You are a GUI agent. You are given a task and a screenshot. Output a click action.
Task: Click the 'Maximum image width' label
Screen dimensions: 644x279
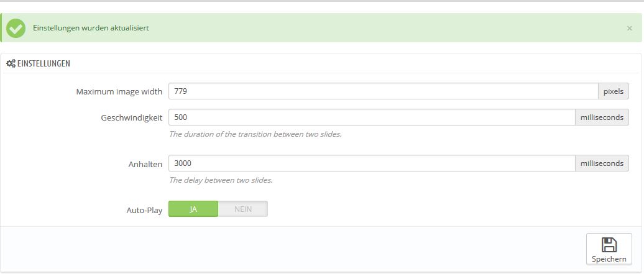click(x=119, y=92)
